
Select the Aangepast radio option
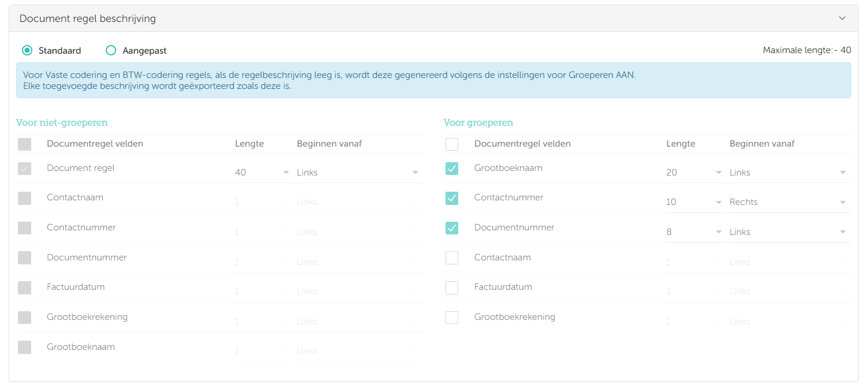(x=111, y=51)
